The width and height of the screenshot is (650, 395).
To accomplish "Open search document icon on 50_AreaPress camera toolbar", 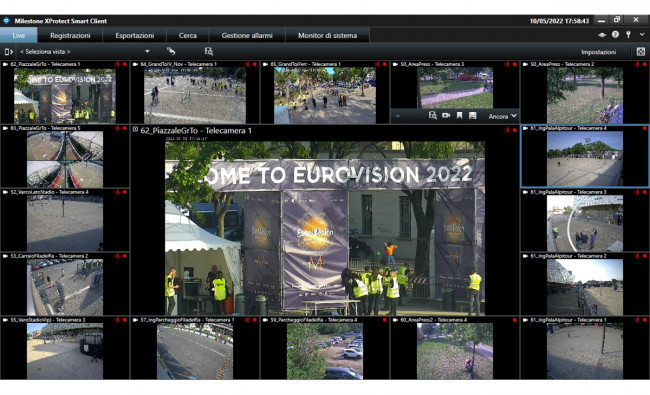I will [433, 116].
